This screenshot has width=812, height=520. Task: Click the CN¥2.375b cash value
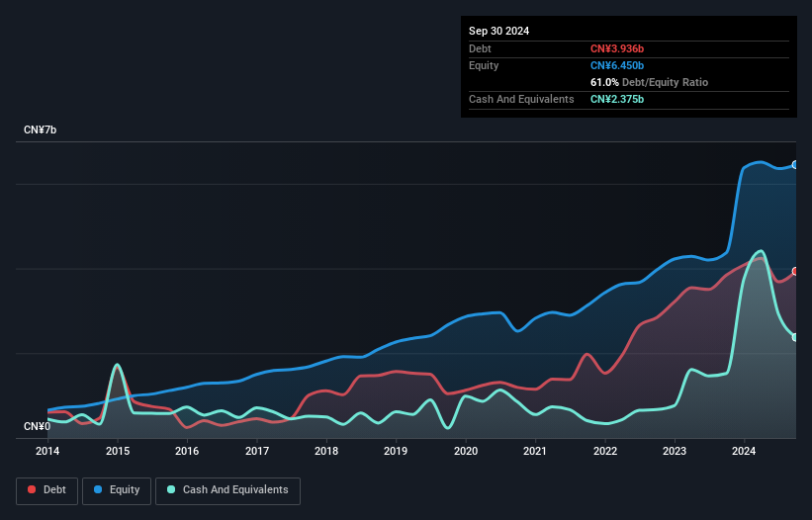pos(617,99)
